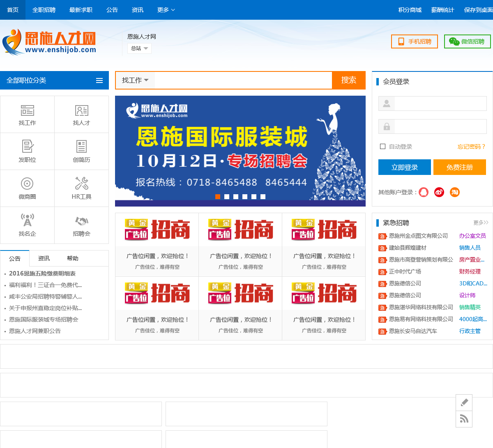This screenshot has height=448, width=493.
Task: Open the HR工具 tools icon
Action: (81, 184)
